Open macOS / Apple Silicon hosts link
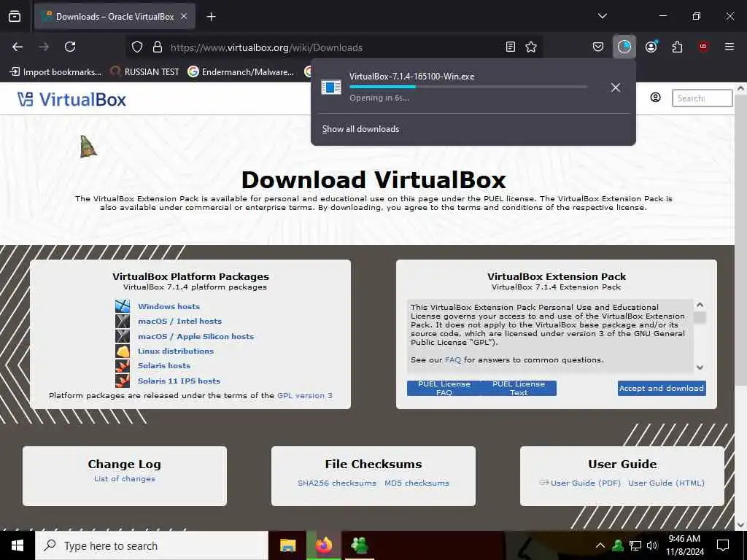Image resolution: width=747 pixels, height=560 pixels. (x=196, y=336)
